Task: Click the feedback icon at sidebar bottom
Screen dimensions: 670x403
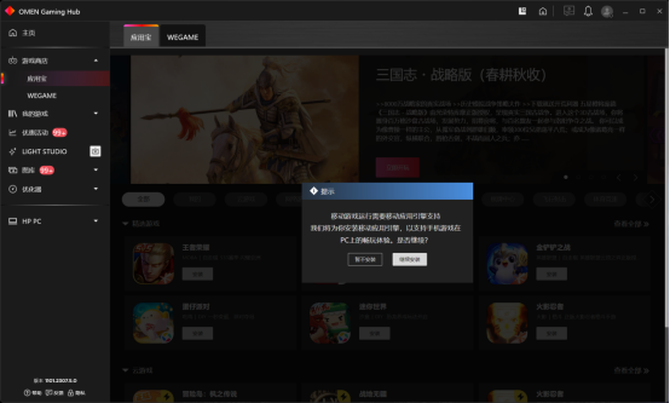Action: click(49, 393)
